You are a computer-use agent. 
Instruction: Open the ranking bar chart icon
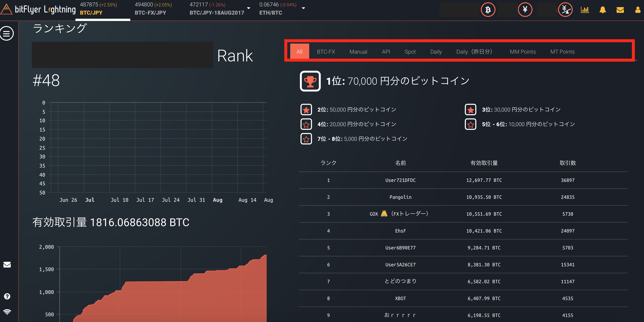pos(585,10)
